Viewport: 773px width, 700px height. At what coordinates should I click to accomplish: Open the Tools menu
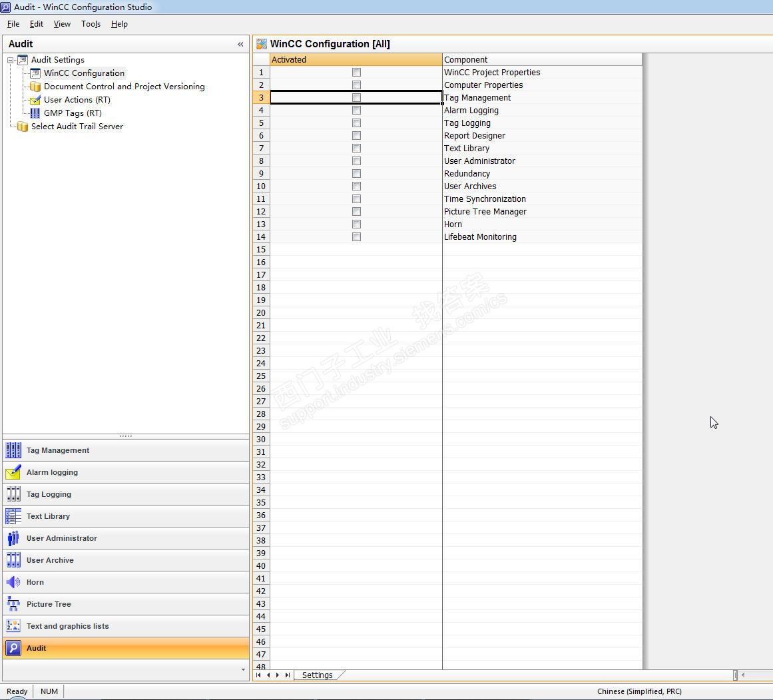point(91,24)
